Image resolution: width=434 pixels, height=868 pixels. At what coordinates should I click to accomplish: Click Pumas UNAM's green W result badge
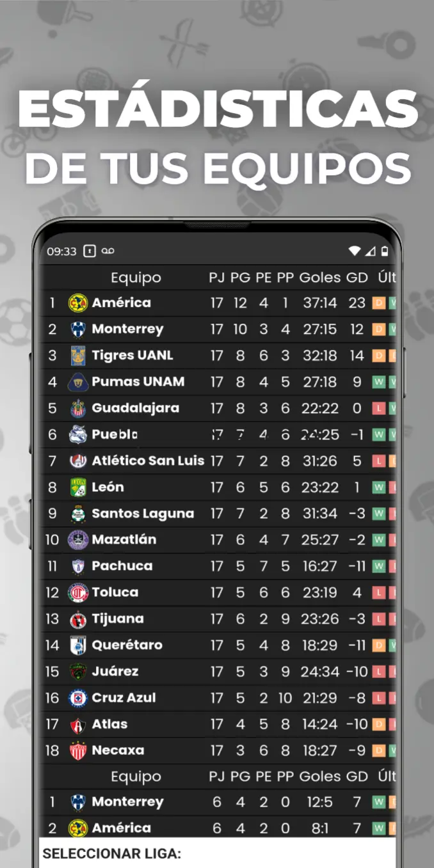point(379,382)
